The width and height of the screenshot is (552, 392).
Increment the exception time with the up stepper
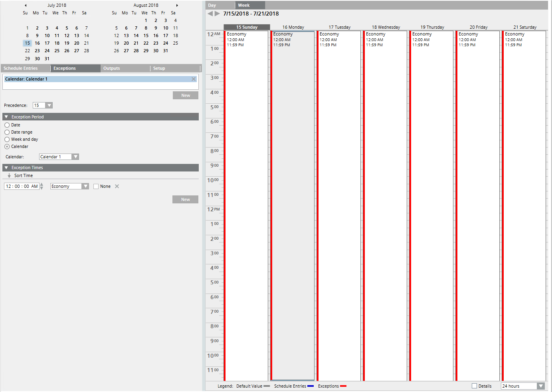pyautogui.click(x=42, y=184)
